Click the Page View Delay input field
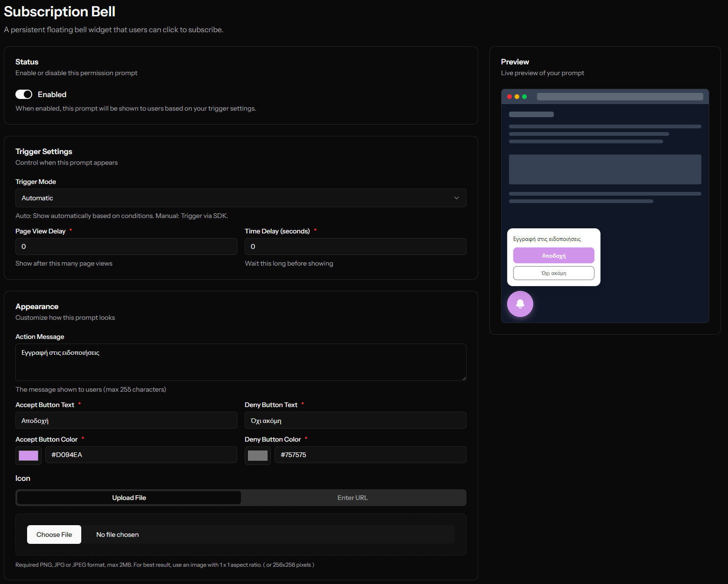Image resolution: width=728 pixels, height=584 pixels. click(x=126, y=246)
